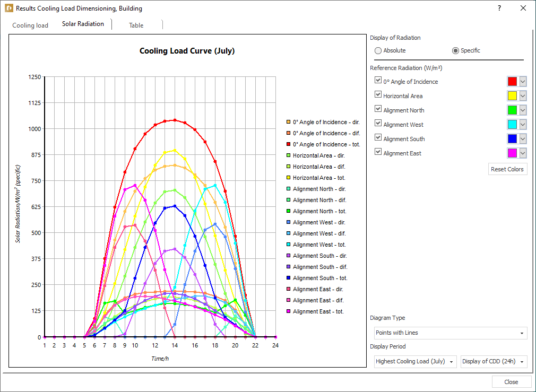Click legend marker for Horizontal Area - tot.
536x392 pixels.
click(x=288, y=178)
